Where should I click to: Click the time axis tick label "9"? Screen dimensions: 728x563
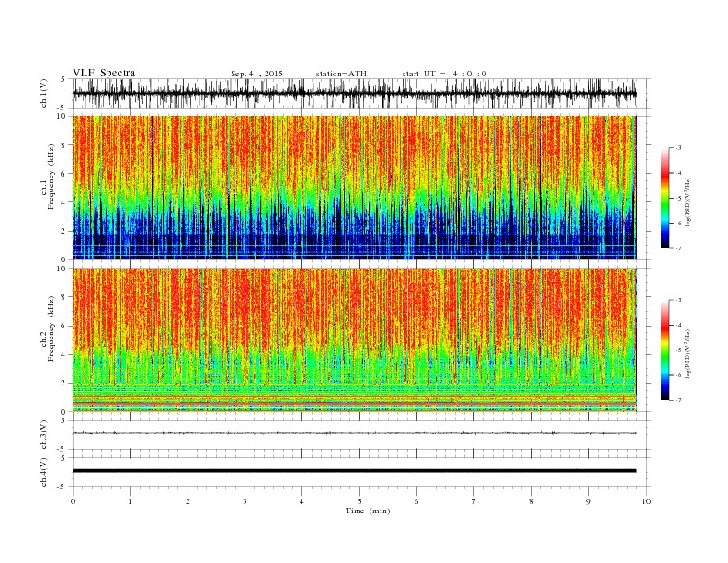pyautogui.click(x=588, y=501)
